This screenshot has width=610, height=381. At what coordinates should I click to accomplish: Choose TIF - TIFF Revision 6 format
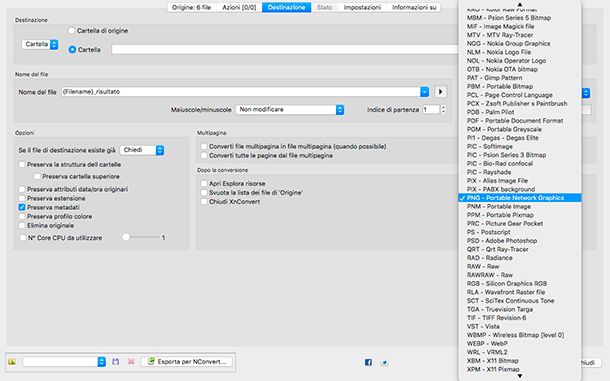point(520,318)
